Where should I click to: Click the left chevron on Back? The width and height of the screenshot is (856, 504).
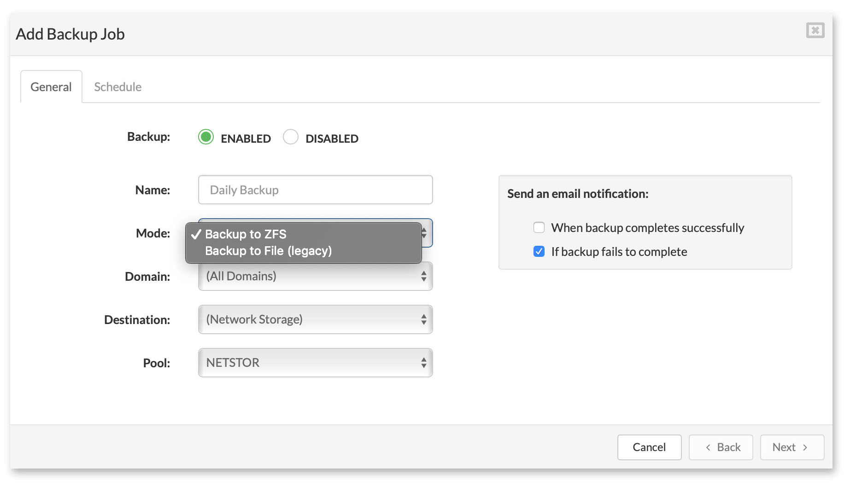[x=708, y=447]
